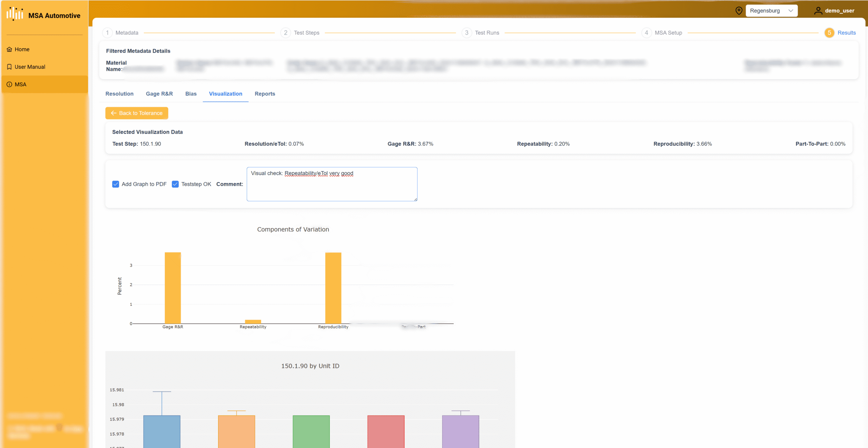
Task: Click the red bar in Unit ID chart
Action: 386,431
